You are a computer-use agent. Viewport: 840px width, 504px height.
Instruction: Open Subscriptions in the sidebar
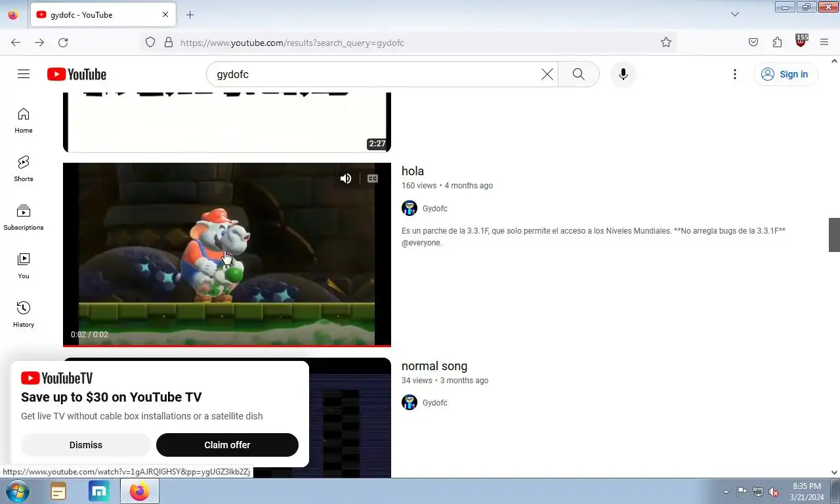[24, 218]
